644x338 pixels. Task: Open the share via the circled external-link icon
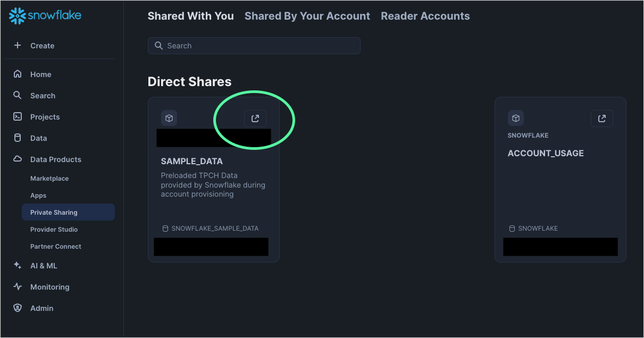[255, 118]
